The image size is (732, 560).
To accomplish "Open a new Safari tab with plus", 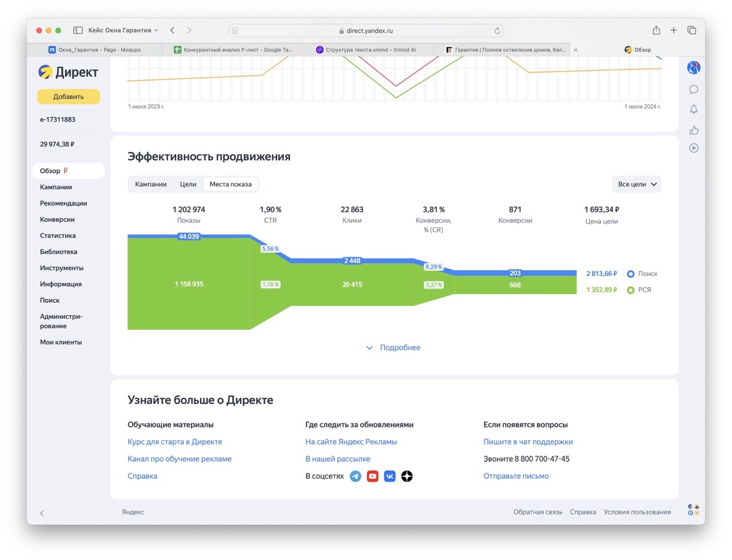I will coord(674,30).
